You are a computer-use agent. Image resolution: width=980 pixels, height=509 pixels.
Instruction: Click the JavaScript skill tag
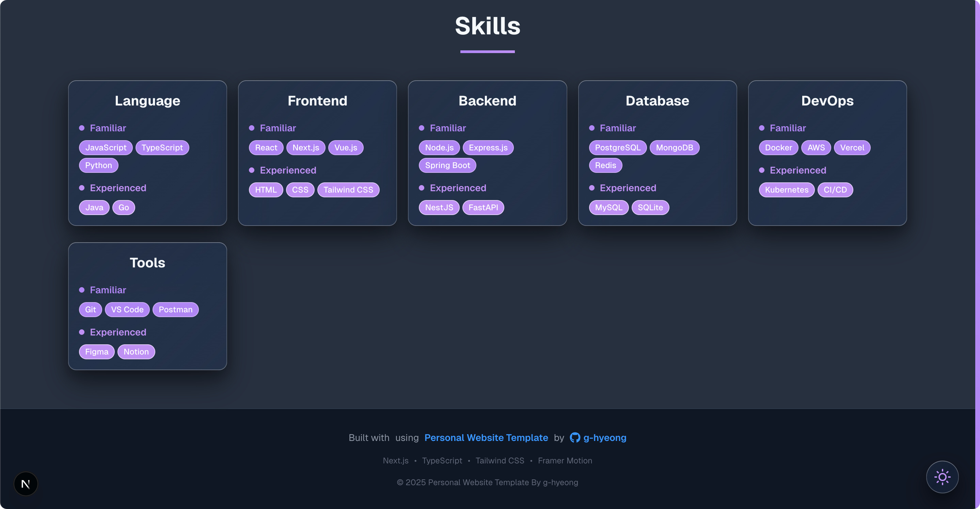[x=106, y=147]
